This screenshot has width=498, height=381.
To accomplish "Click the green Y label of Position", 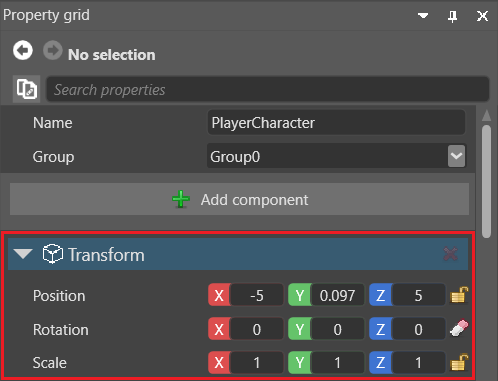I will pos(300,295).
